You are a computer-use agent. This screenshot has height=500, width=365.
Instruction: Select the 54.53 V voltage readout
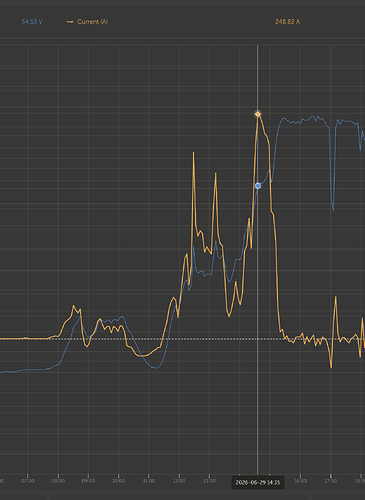[32, 22]
